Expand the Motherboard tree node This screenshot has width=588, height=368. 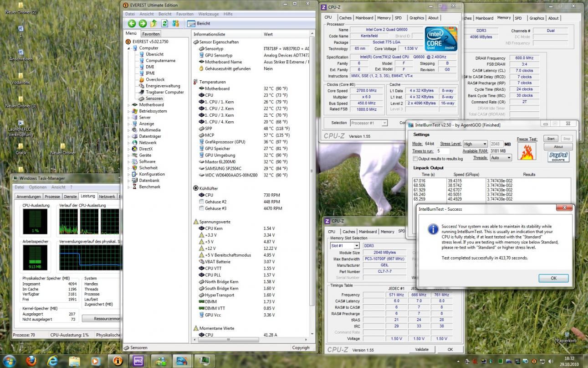pos(128,105)
